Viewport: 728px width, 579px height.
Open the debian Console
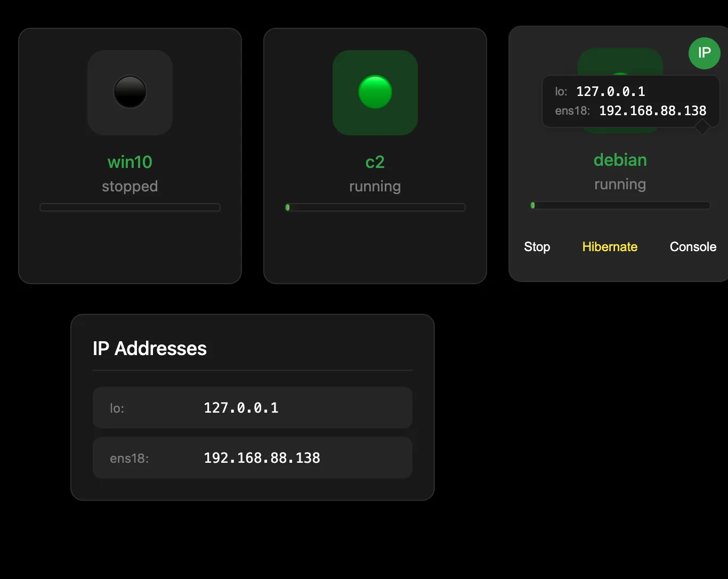[x=692, y=247]
